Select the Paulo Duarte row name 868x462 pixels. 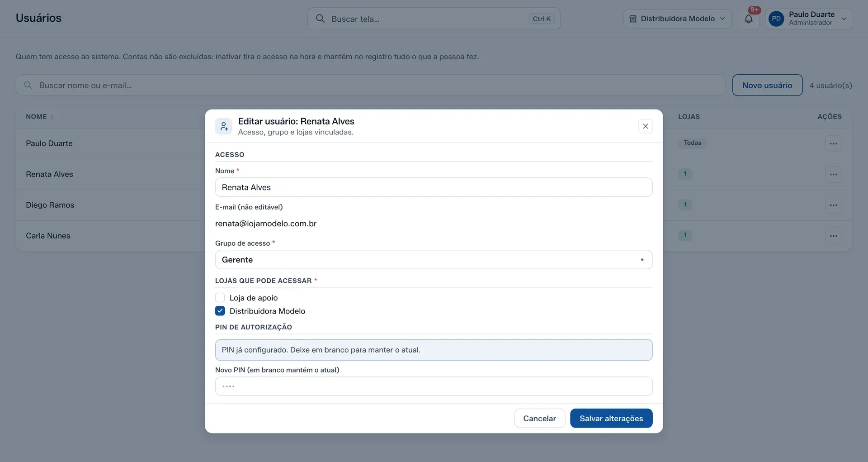point(49,143)
